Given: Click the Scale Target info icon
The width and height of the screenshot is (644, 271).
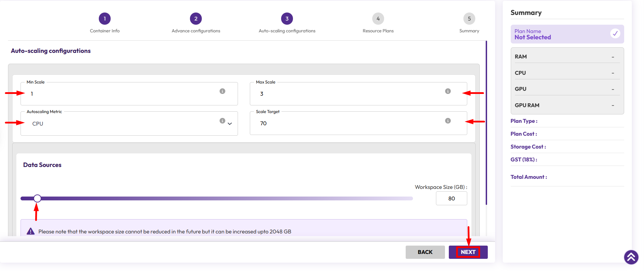Looking at the screenshot, I should pyautogui.click(x=448, y=121).
